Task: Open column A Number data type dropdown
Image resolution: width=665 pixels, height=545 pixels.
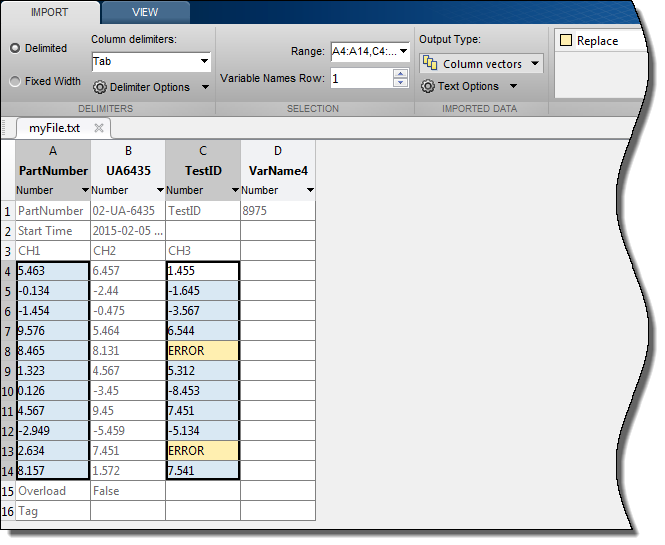Action: coord(83,190)
